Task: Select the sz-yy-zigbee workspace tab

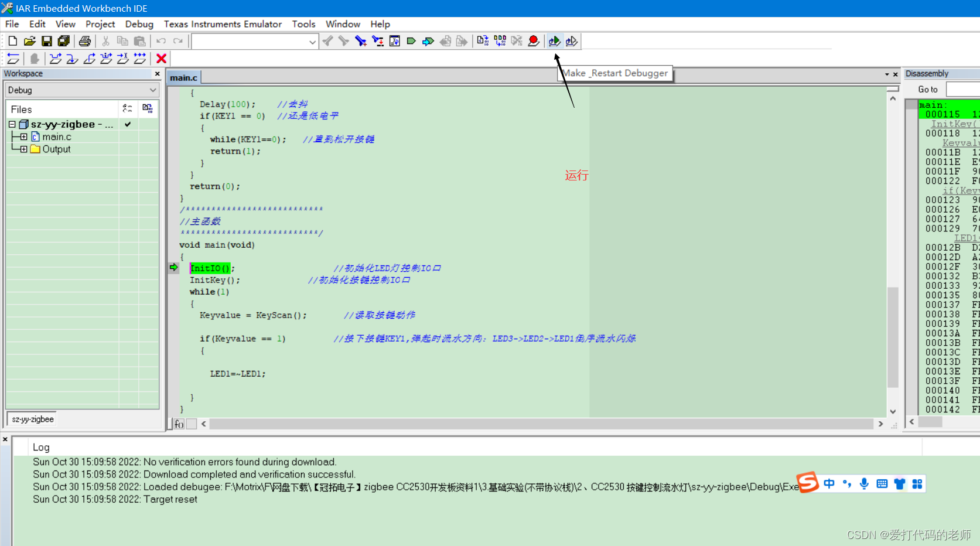Action: click(31, 419)
